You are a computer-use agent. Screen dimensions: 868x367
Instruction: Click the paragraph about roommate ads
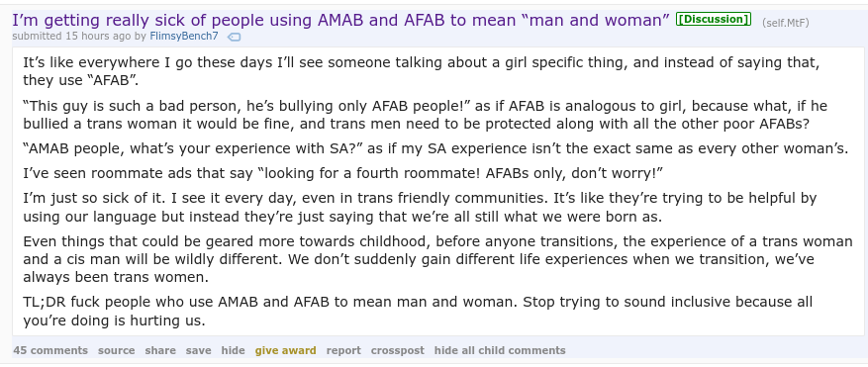coord(343,173)
